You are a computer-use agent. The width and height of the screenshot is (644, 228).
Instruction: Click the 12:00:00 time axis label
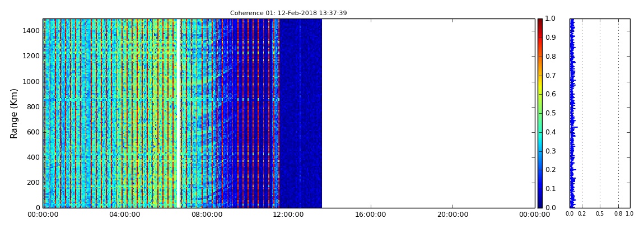pyautogui.click(x=289, y=214)
